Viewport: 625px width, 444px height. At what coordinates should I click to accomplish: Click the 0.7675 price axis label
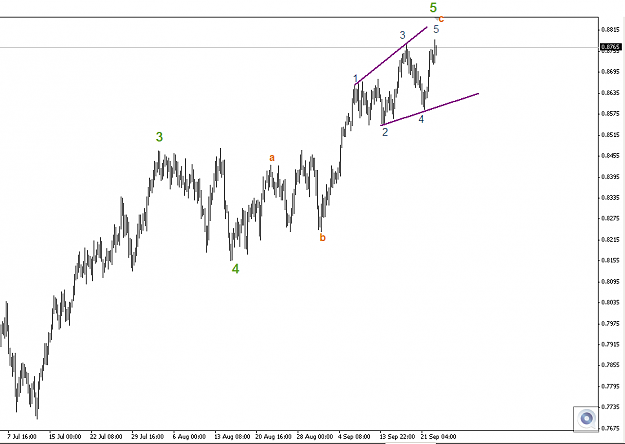coord(610,428)
